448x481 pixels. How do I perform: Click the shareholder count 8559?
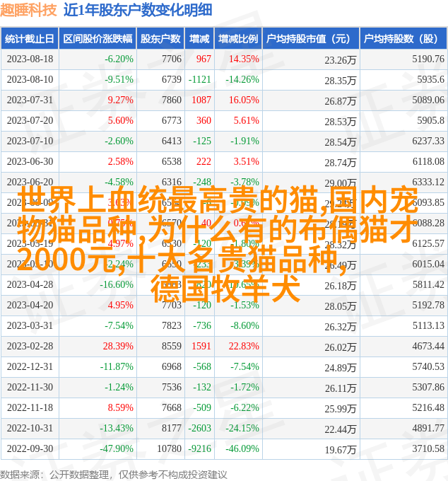[x=172, y=346]
